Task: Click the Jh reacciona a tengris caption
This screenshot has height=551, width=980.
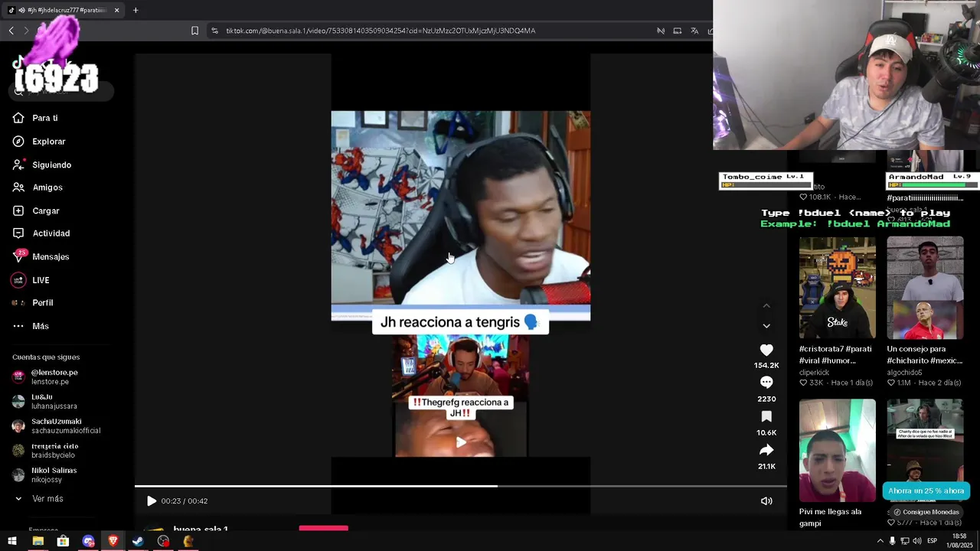Action: (x=459, y=322)
